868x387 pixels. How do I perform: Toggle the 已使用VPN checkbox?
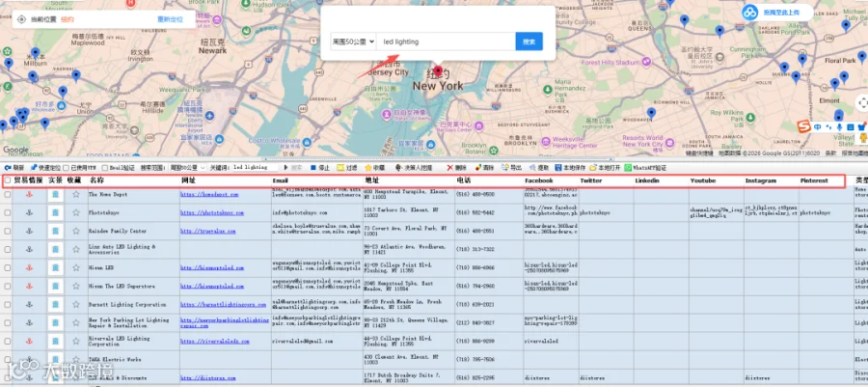67,167
